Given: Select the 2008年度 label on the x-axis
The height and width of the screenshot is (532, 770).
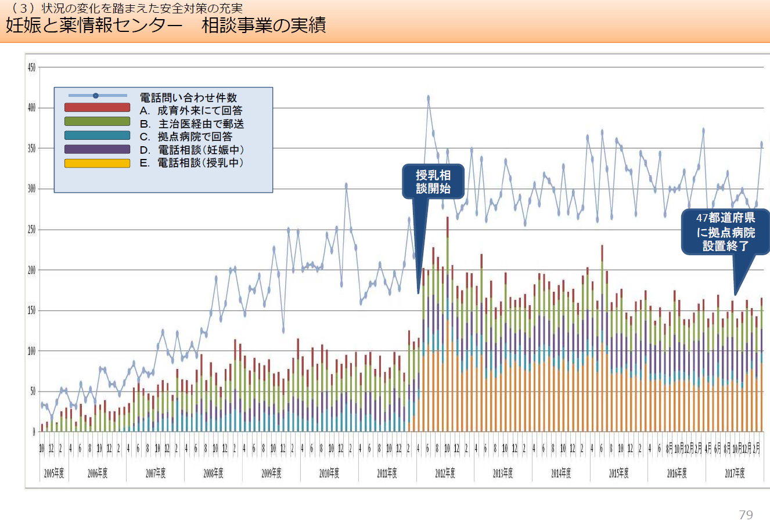Looking at the screenshot, I should pos(213,474).
